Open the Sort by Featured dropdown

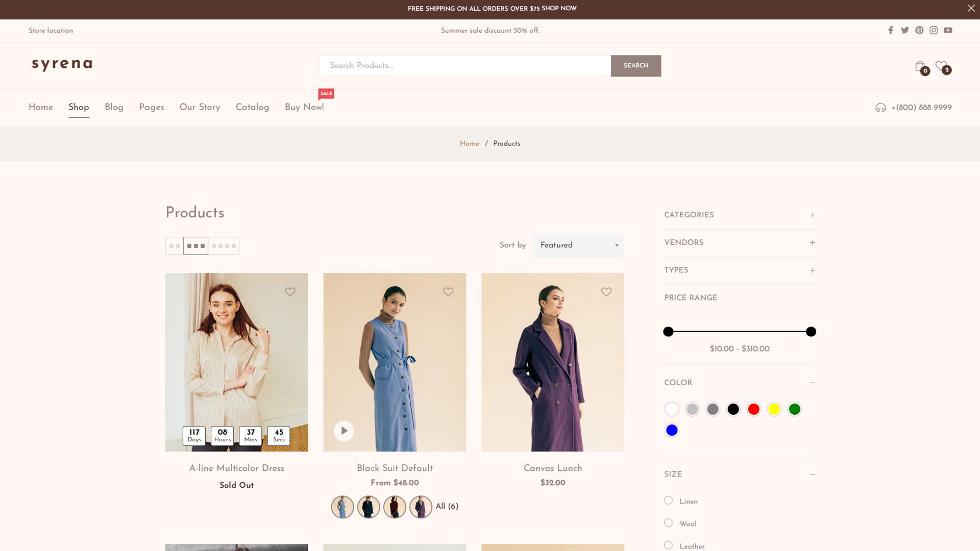(x=578, y=245)
